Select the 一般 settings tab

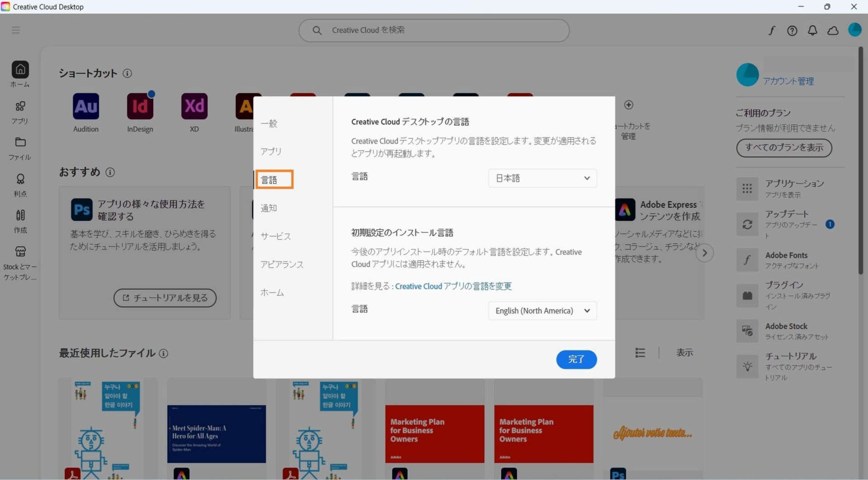coord(269,124)
